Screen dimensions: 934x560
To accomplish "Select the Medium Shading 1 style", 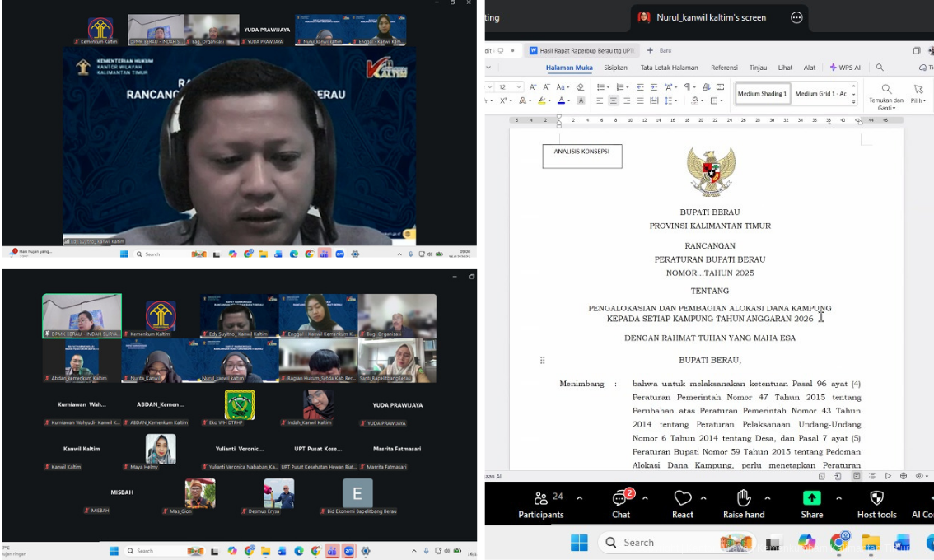I will coord(761,94).
